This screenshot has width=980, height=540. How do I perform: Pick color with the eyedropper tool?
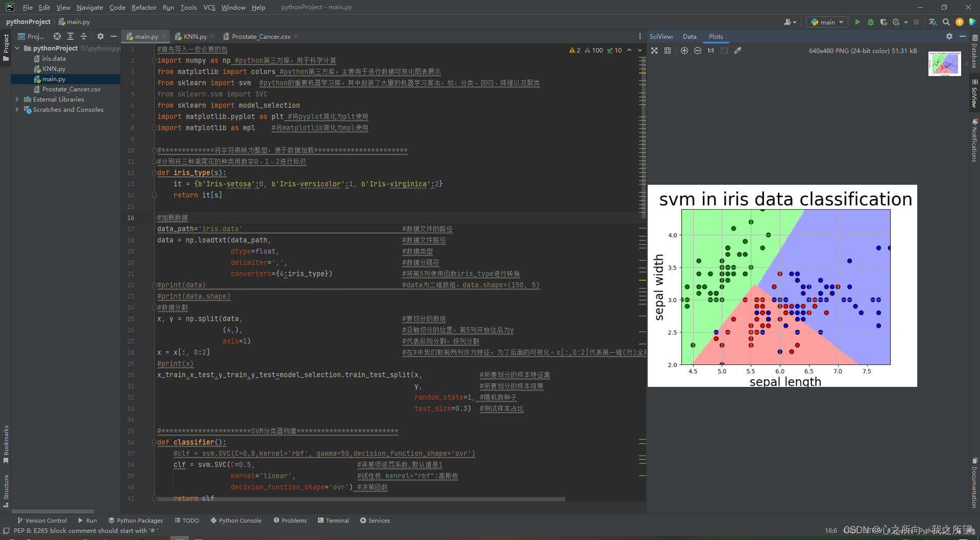(x=738, y=51)
